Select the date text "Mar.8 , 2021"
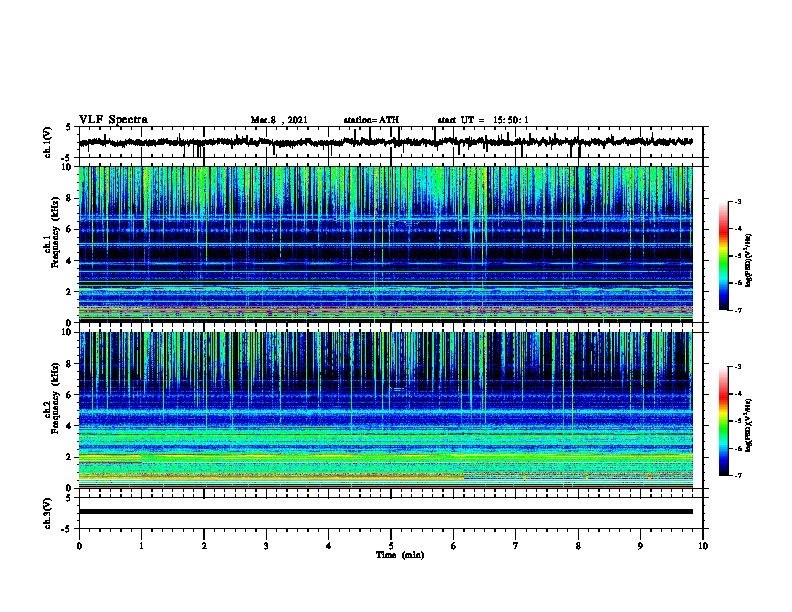Viewport: 792px width, 612px height. tap(279, 120)
